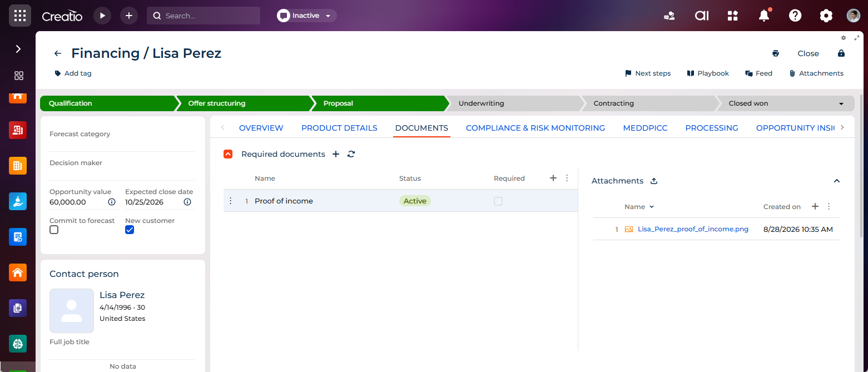Switch to the Product Details tab
The width and height of the screenshot is (868, 372).
(x=339, y=128)
